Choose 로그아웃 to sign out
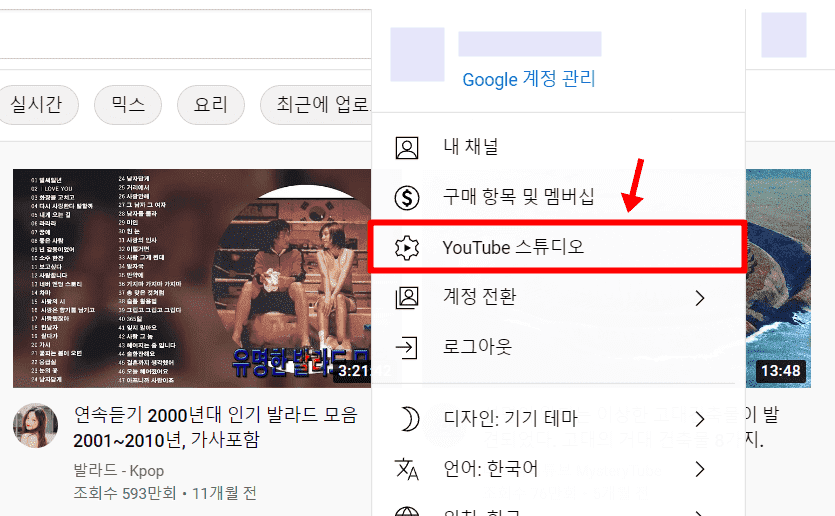The height and width of the screenshot is (516, 835). (558, 347)
